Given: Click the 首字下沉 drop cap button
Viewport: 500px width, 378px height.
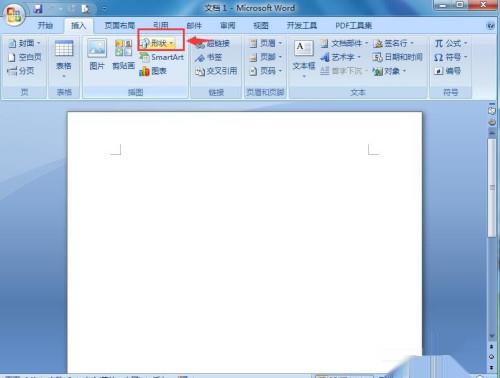Looking at the screenshot, I should (x=343, y=71).
